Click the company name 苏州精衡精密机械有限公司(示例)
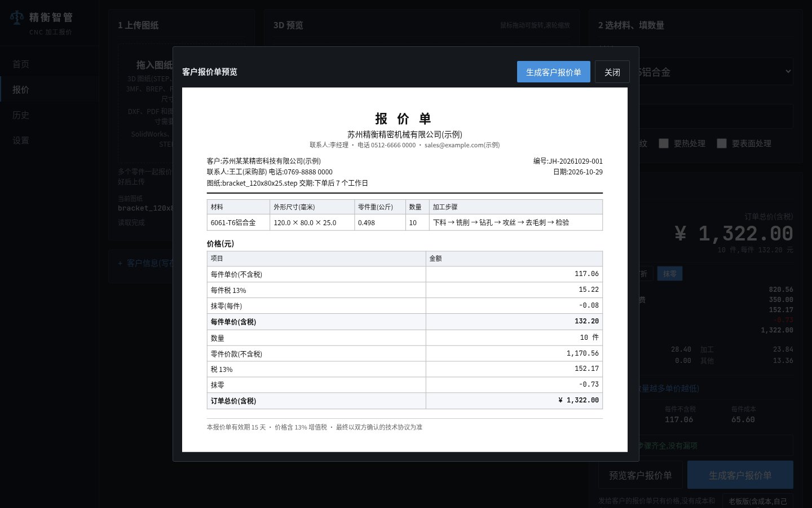The width and height of the screenshot is (812, 508). tap(405, 134)
